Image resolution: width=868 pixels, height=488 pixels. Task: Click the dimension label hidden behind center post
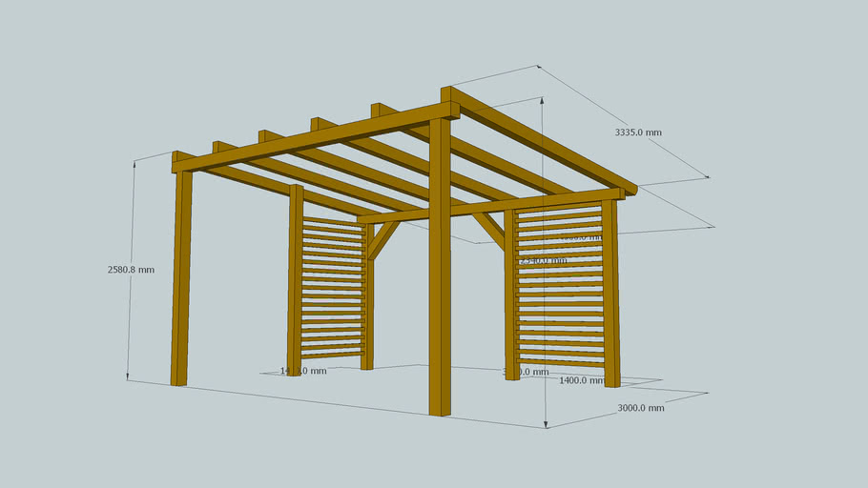coord(527,372)
